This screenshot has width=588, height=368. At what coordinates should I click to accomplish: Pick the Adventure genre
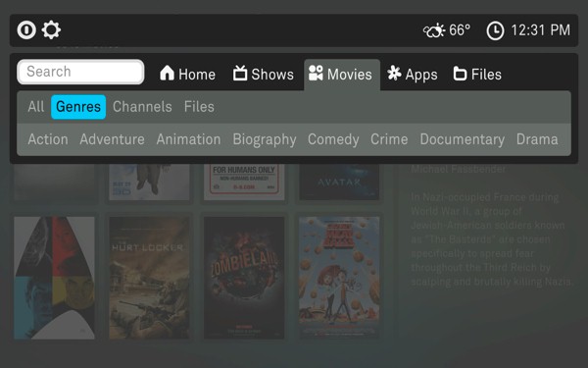click(112, 139)
